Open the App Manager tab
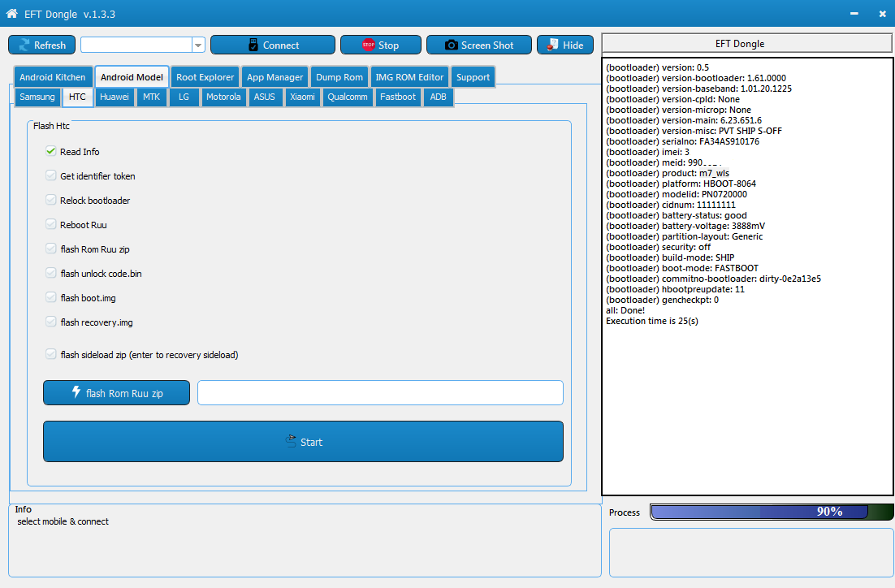This screenshot has width=895, height=588. [x=275, y=77]
